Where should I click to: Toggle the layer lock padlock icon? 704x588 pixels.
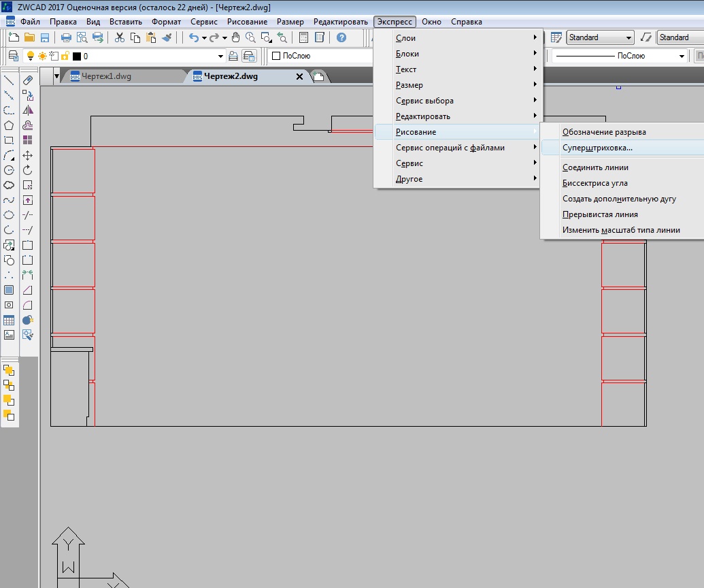point(65,56)
